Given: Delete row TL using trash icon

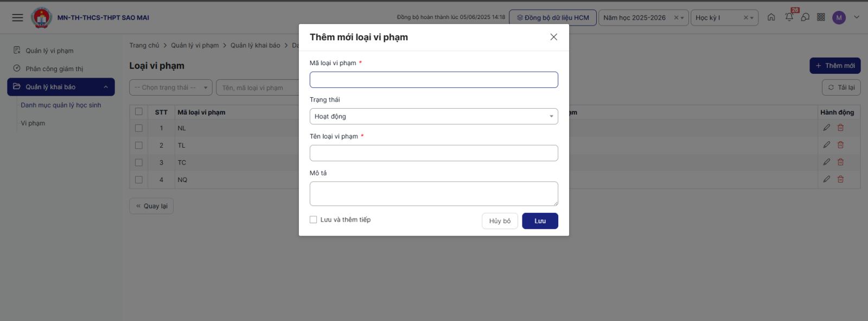Looking at the screenshot, I should coord(840,145).
